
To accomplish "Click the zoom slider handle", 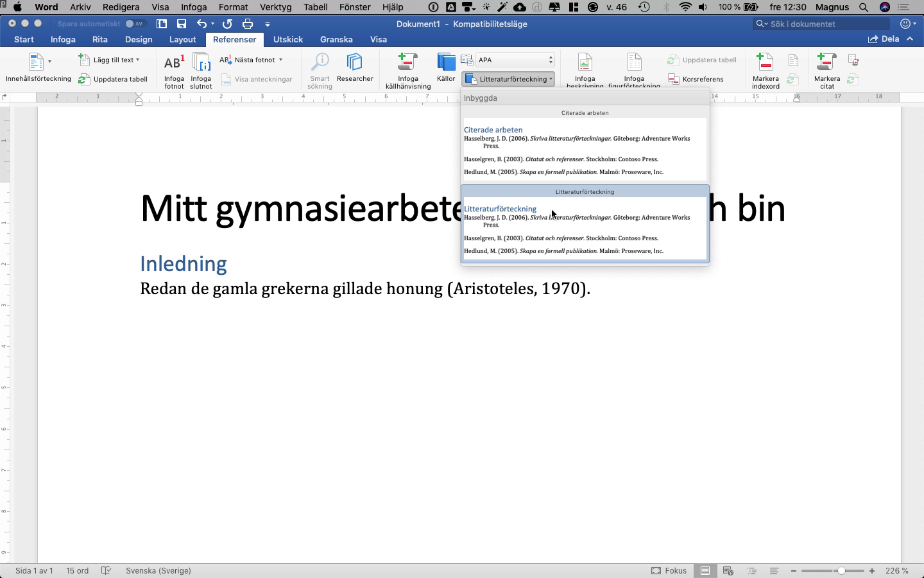I will [841, 570].
